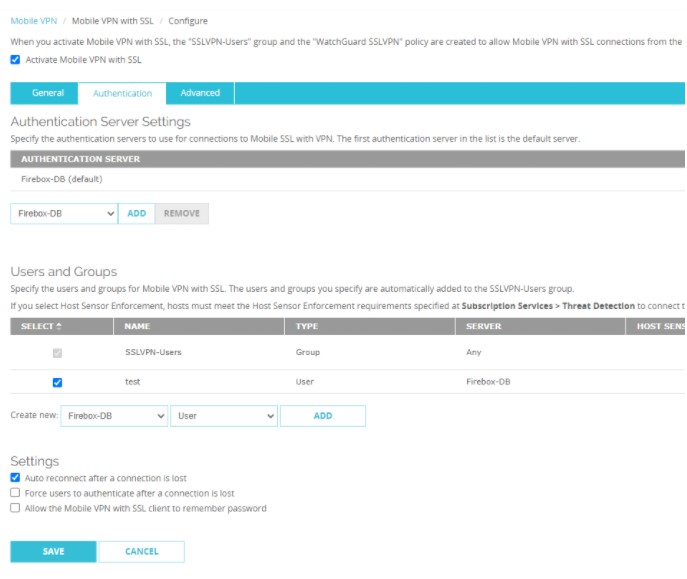The width and height of the screenshot is (687, 579).
Task: Click ADD next to authentication server dropdown
Action: (x=137, y=213)
